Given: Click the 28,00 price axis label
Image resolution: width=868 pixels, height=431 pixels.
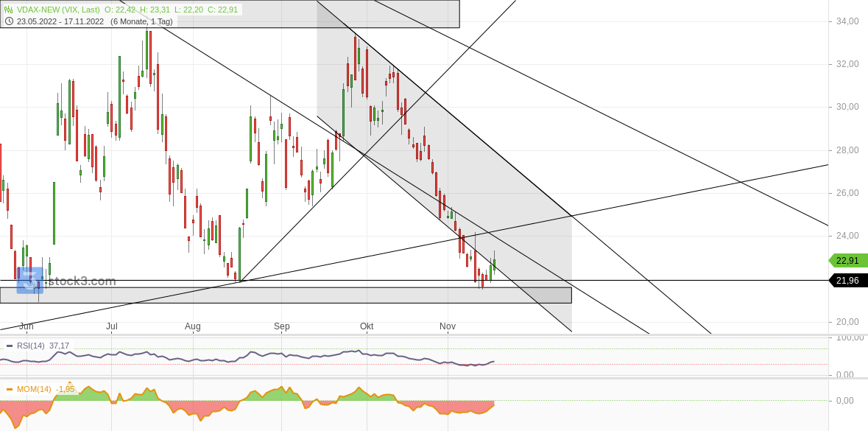Looking at the screenshot, I should click(x=847, y=150).
